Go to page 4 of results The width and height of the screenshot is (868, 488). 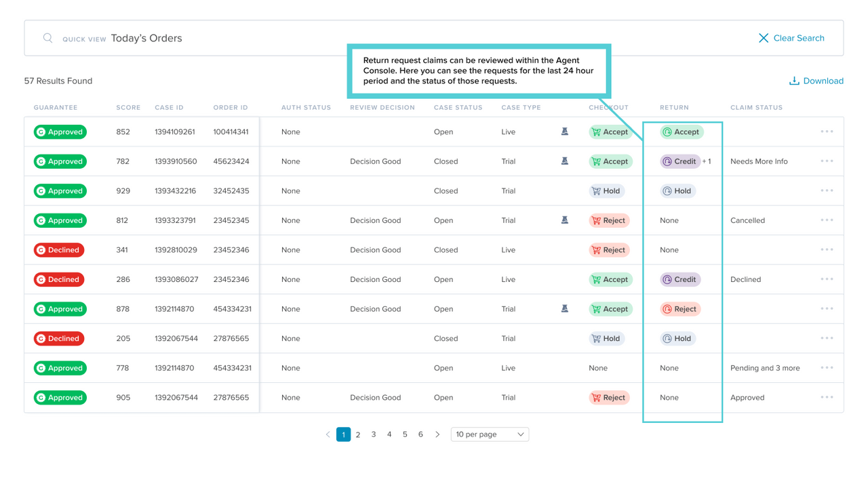pos(389,434)
